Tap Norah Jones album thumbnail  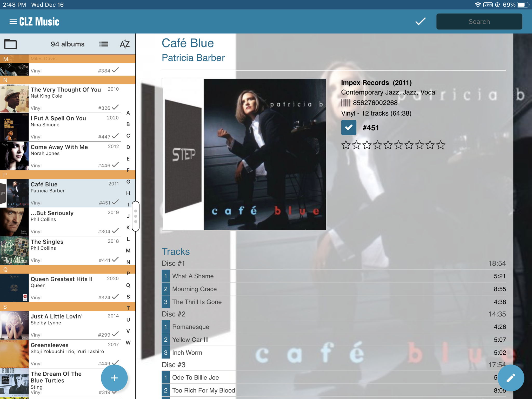point(14,156)
